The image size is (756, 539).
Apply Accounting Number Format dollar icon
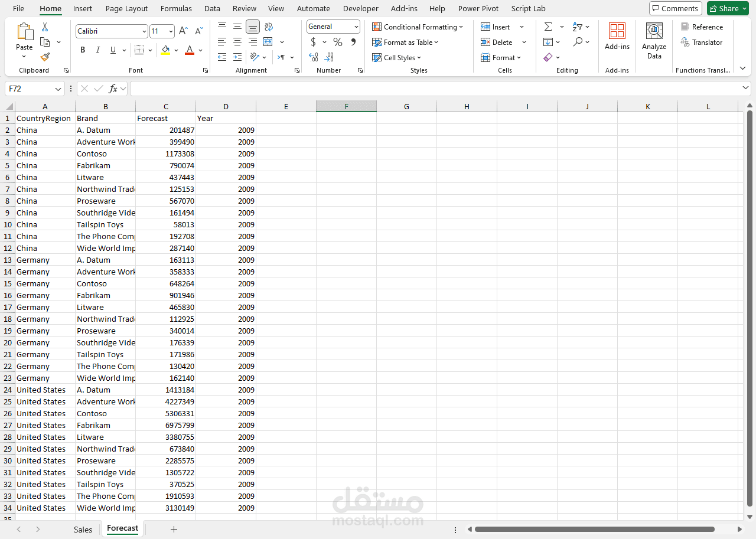[313, 42]
